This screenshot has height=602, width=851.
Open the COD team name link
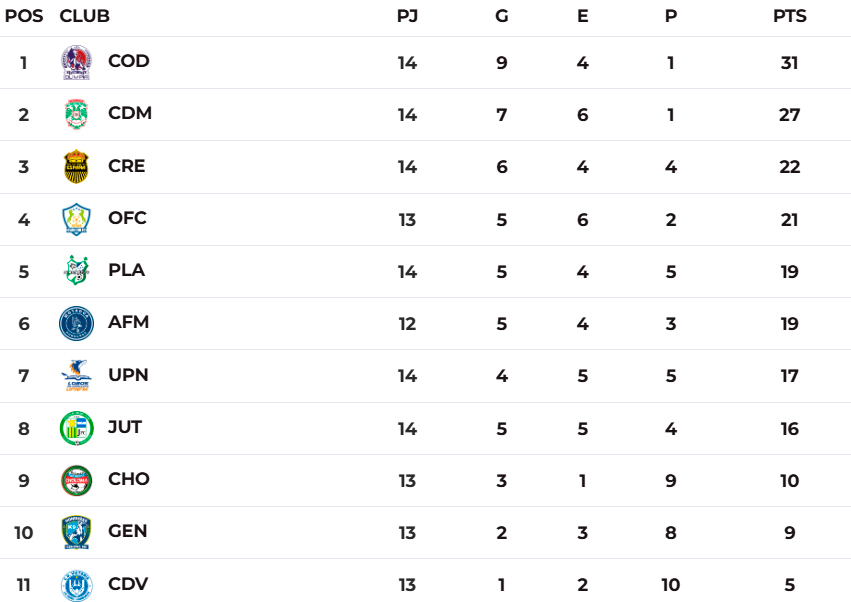coord(129,61)
